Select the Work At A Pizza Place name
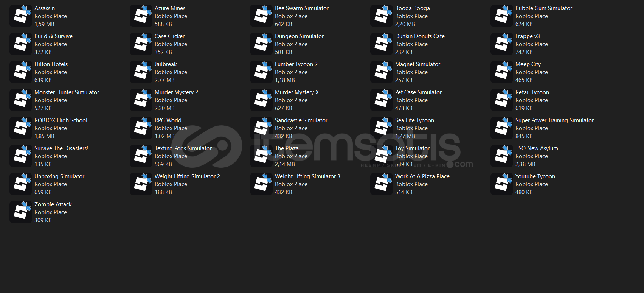644x293 pixels. click(x=422, y=176)
